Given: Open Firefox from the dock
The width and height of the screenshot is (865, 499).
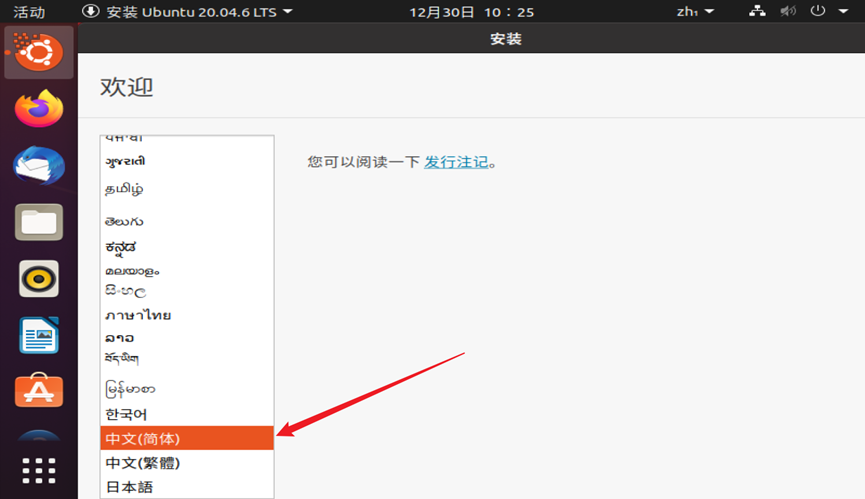Looking at the screenshot, I should (x=39, y=109).
